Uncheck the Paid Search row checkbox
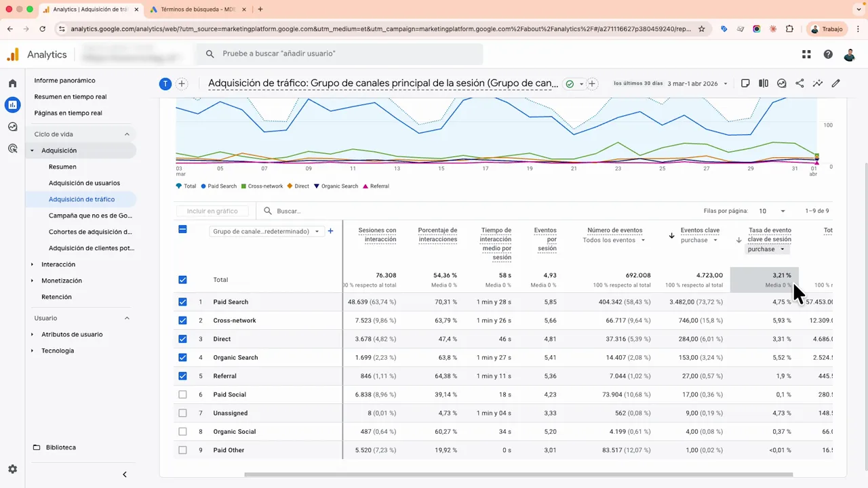The height and width of the screenshot is (488, 868). click(x=182, y=302)
